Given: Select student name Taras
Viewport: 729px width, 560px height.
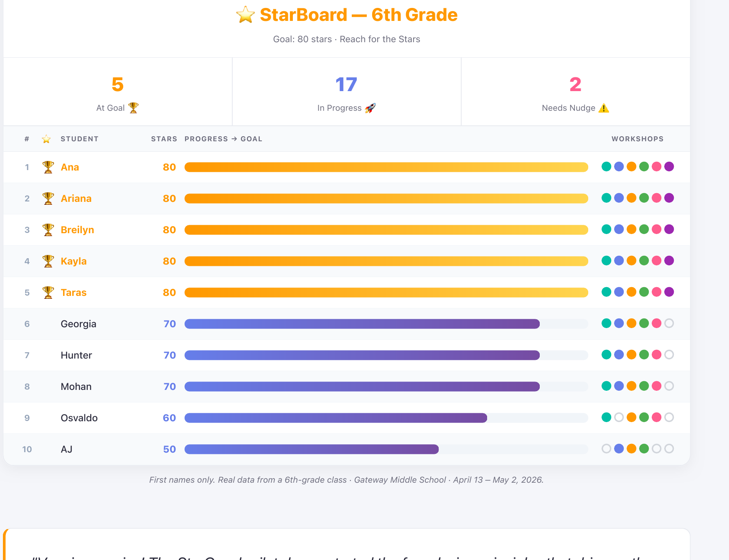Looking at the screenshot, I should pos(74,293).
